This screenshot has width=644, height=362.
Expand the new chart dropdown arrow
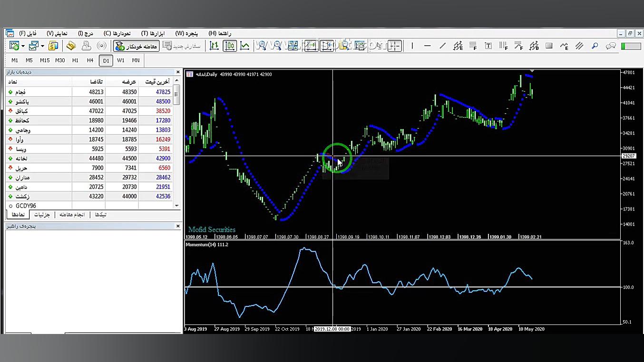click(23, 46)
